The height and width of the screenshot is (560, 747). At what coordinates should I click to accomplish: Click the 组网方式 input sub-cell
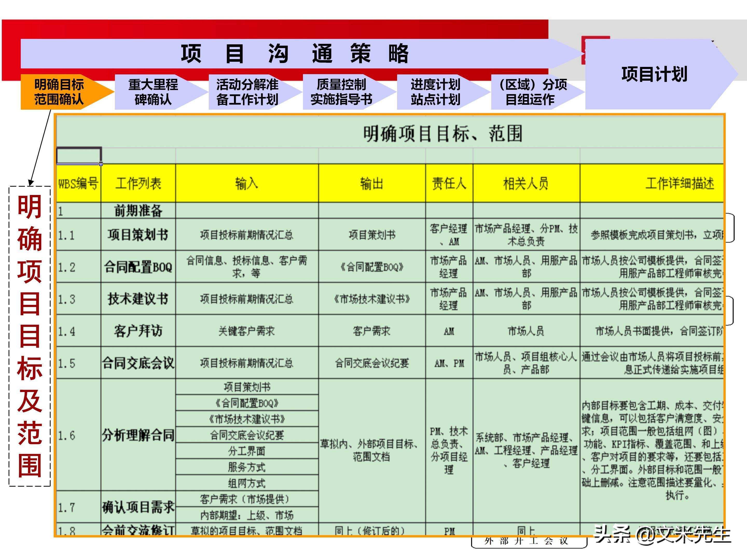point(247,483)
